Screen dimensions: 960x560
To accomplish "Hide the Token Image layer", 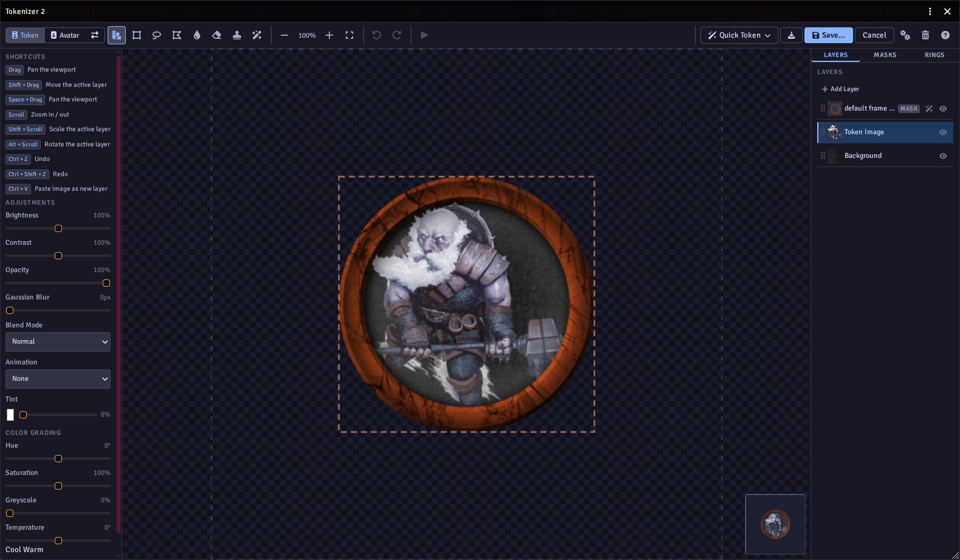I will click(943, 132).
